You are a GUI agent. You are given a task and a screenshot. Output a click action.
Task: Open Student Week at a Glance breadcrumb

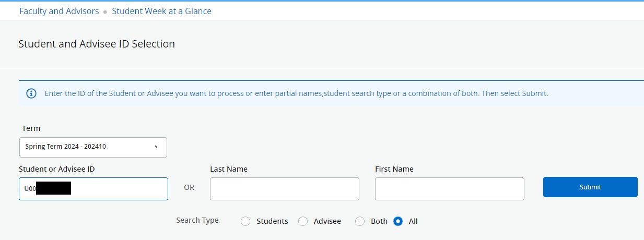pos(161,11)
